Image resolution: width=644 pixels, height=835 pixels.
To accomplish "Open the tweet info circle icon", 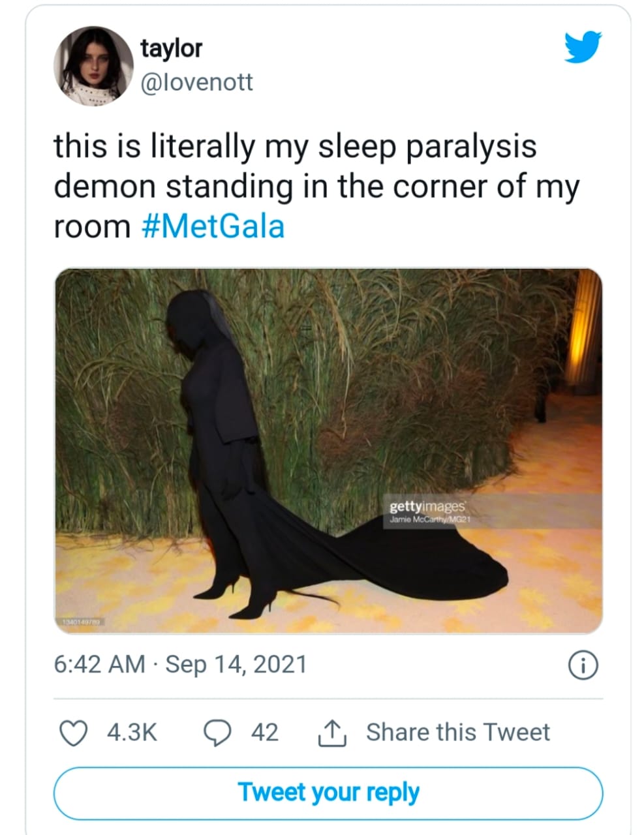I will tap(583, 666).
